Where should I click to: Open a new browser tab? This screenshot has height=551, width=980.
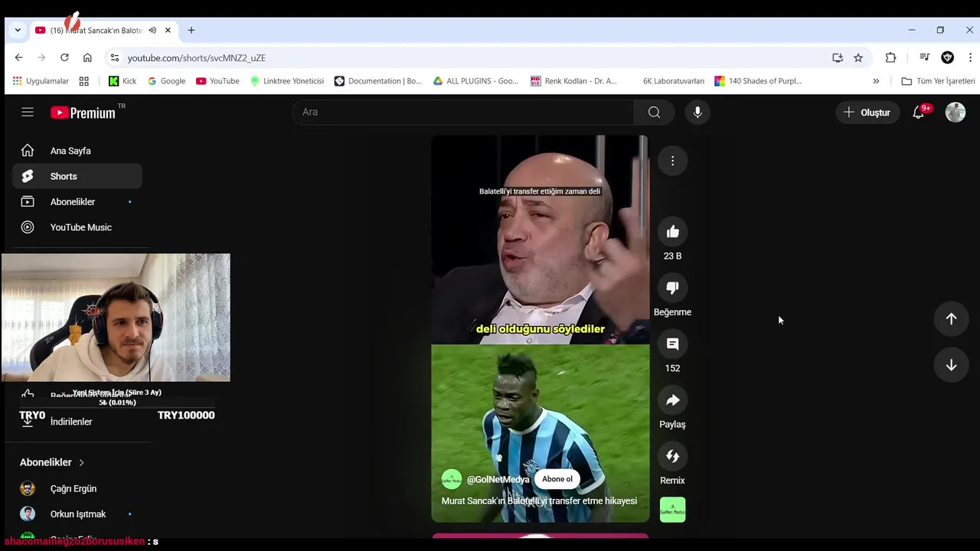pos(191,31)
